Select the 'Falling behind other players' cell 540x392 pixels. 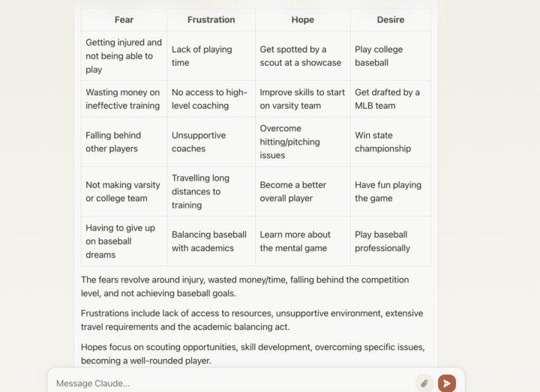tap(124, 142)
